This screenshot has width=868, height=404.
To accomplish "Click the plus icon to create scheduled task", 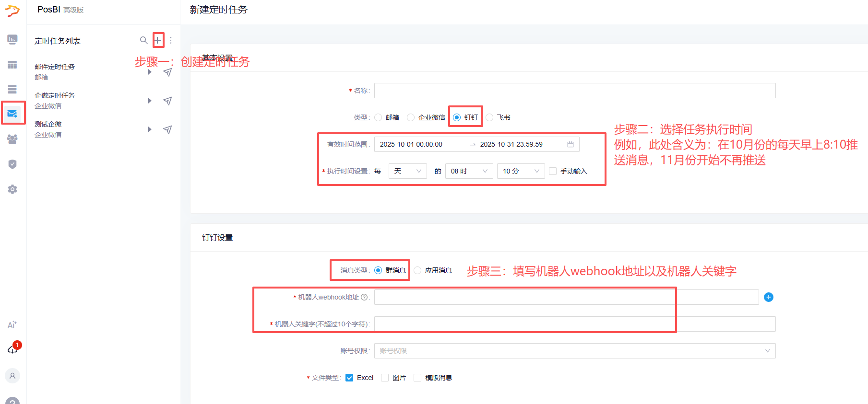I will coord(158,40).
